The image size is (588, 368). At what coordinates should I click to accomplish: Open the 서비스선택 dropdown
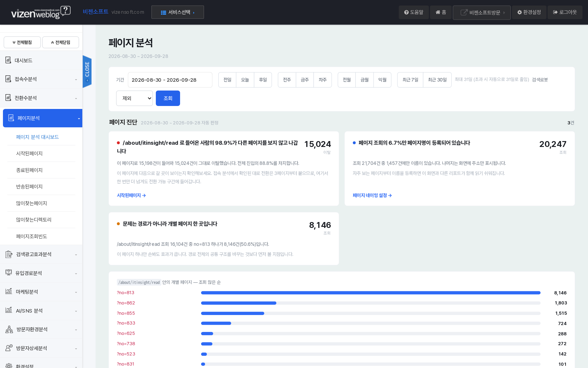click(178, 12)
